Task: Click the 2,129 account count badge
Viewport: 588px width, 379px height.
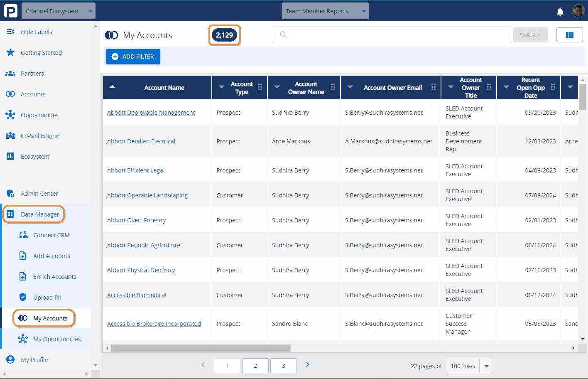Action: (x=224, y=35)
